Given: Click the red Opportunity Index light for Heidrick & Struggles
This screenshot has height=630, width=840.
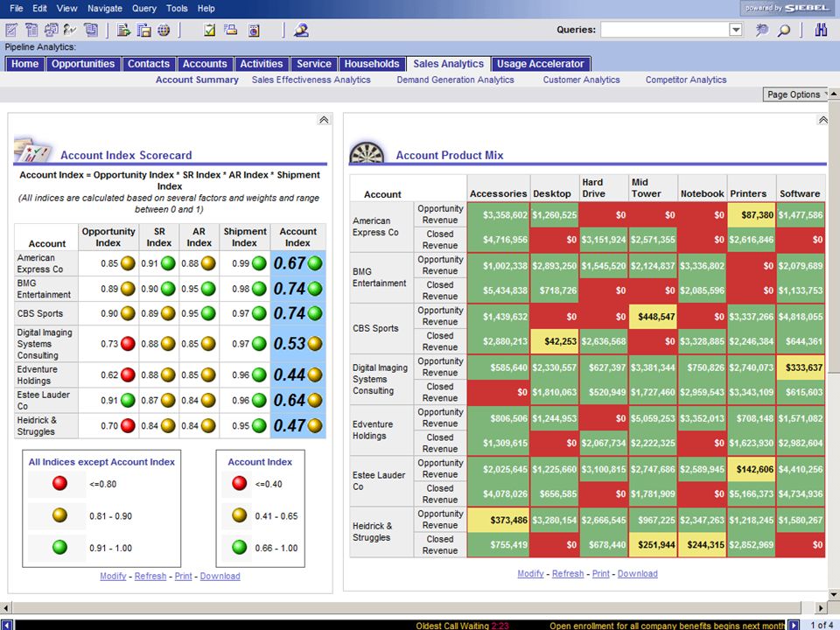Looking at the screenshot, I should [128, 426].
